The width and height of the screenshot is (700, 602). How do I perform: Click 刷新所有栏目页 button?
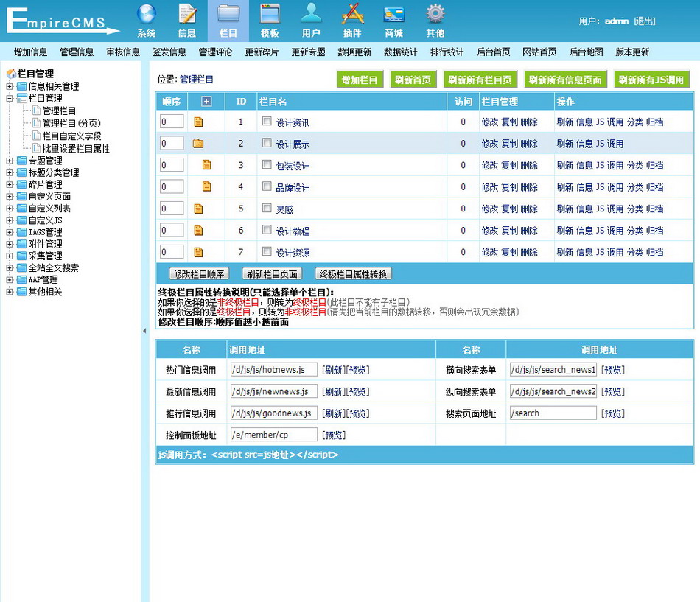coord(480,80)
